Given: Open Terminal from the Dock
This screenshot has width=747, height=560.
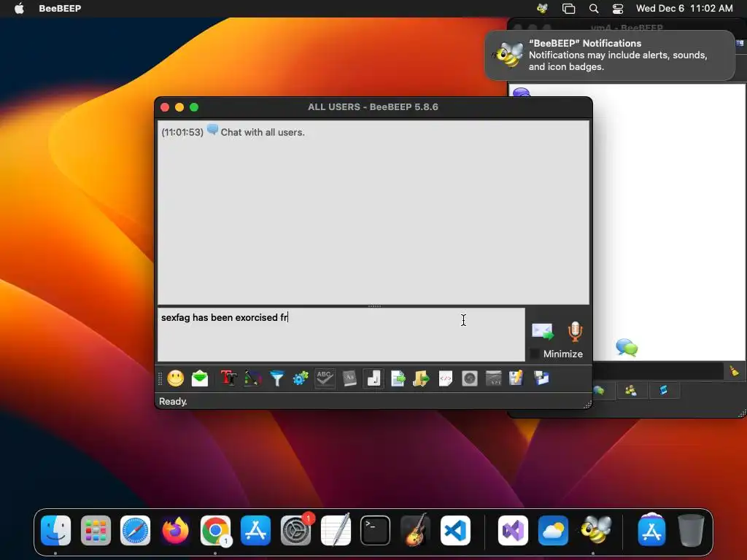Looking at the screenshot, I should pos(376,531).
